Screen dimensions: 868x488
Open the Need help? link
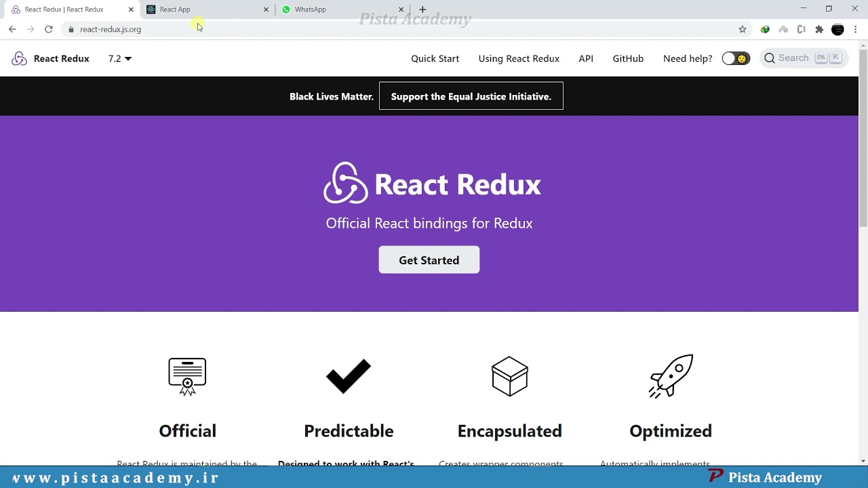tap(688, 58)
